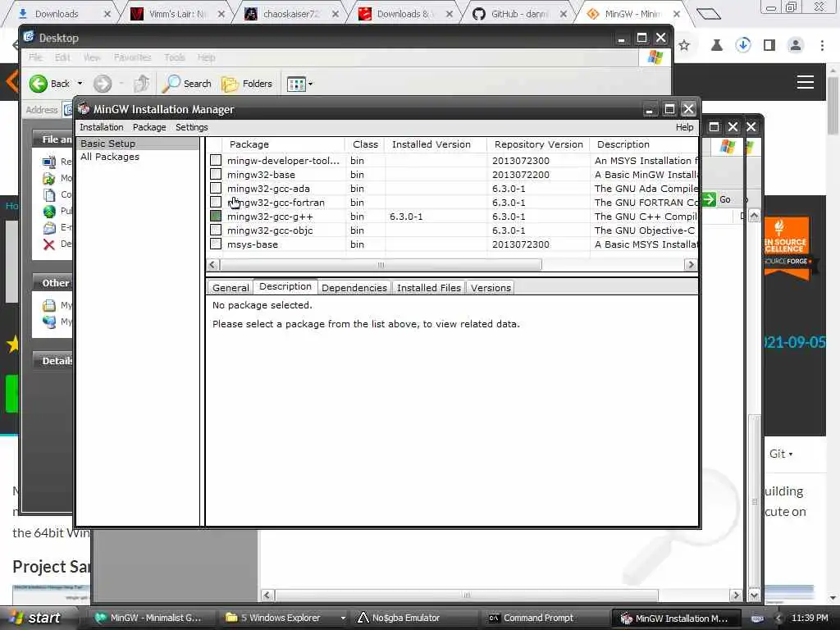Viewport: 840px width, 630px height.
Task: Select the mingw32-gcc-objc package row name
Action: [x=270, y=231]
